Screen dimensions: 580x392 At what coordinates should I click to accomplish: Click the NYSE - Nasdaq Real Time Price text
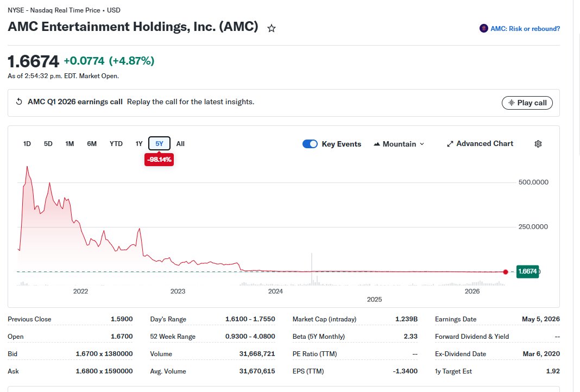54,10
